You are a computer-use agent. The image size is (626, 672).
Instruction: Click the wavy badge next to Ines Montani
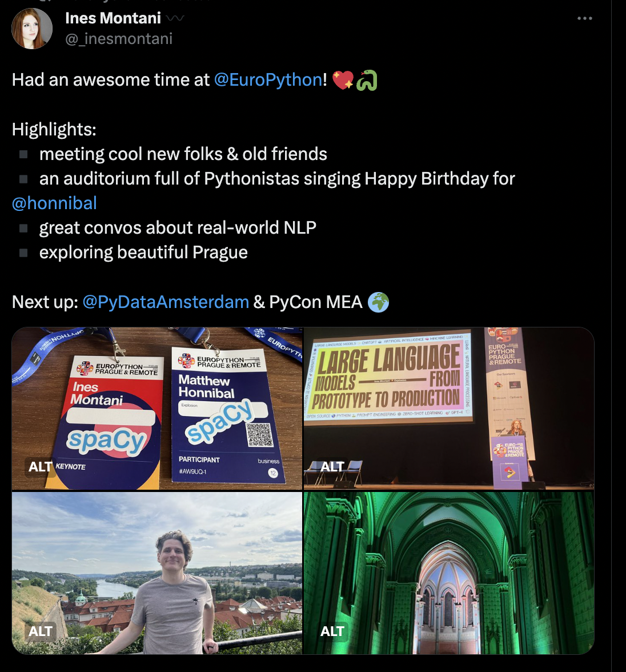(175, 18)
